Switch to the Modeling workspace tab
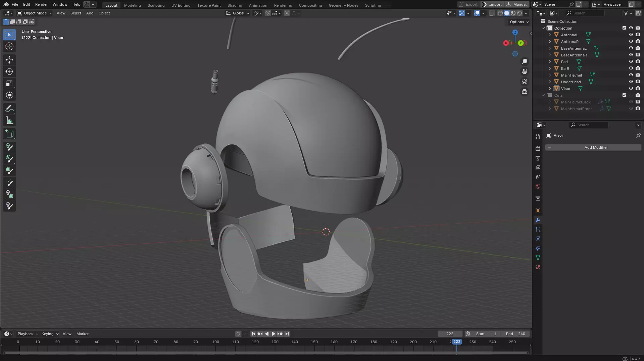 pos(132,5)
